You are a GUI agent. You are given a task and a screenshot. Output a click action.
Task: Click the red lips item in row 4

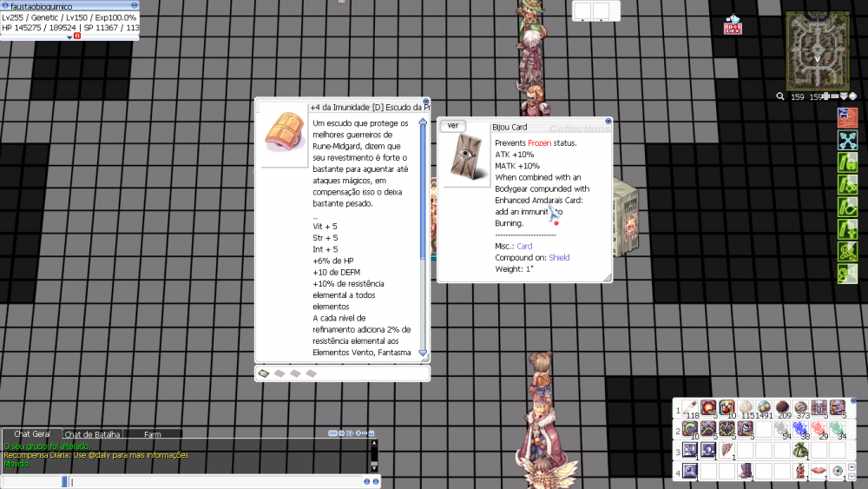tap(819, 471)
